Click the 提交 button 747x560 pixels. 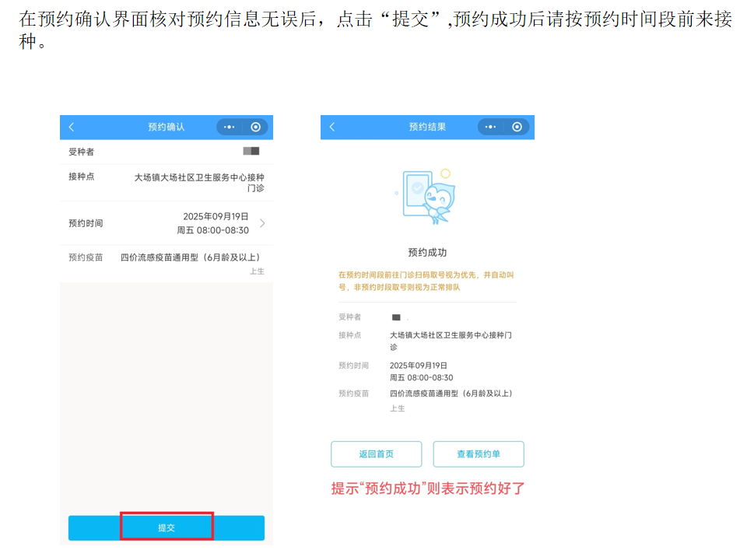[x=167, y=527]
